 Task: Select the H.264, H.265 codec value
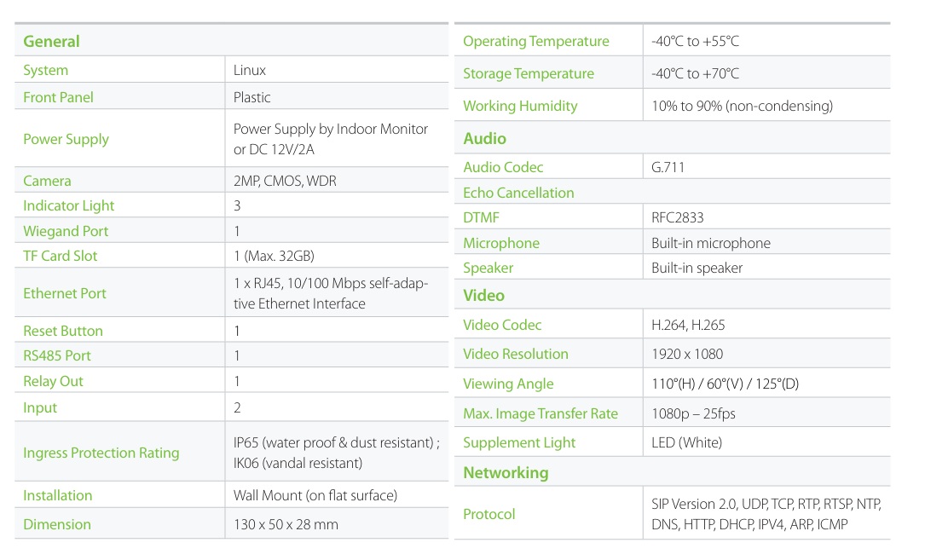click(x=688, y=325)
